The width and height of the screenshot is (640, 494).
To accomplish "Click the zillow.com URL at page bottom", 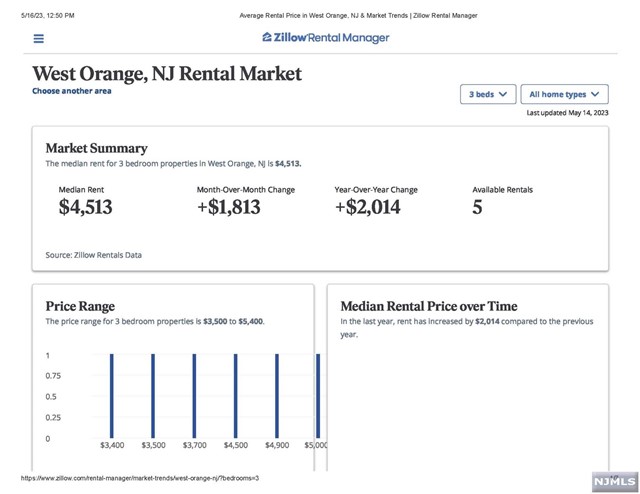I will (133, 478).
